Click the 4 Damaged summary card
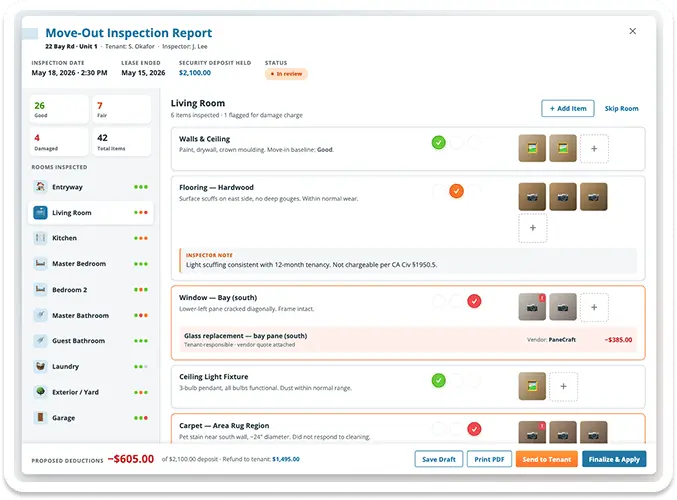This screenshot has height=500, width=677. point(59,142)
